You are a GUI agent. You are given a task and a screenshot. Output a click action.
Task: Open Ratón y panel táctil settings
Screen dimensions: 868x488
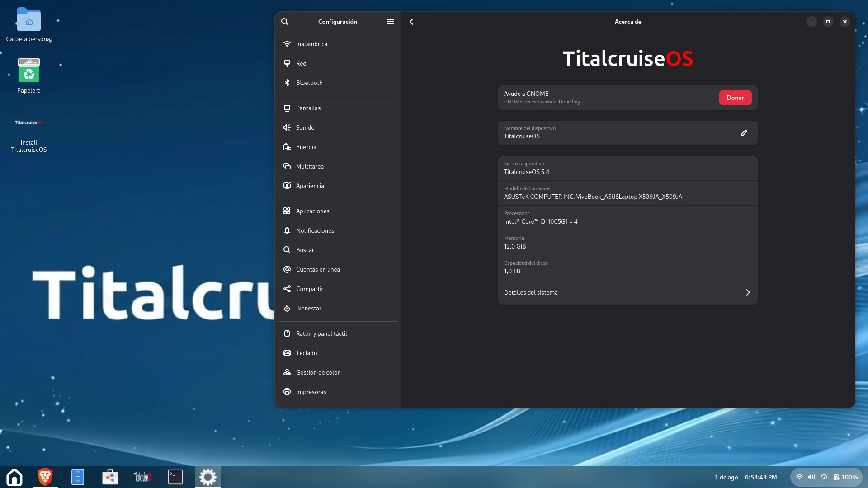338,333
